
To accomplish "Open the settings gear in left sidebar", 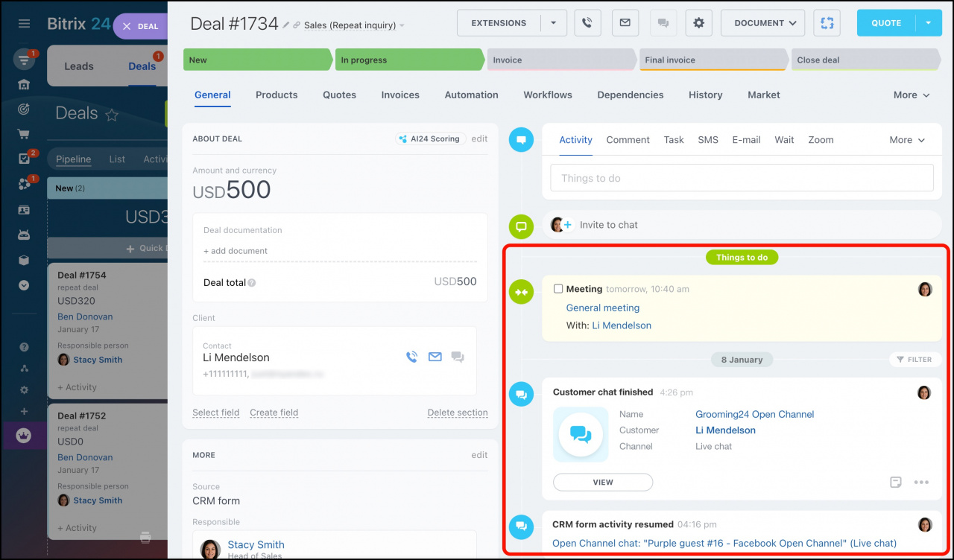I will 24,389.
